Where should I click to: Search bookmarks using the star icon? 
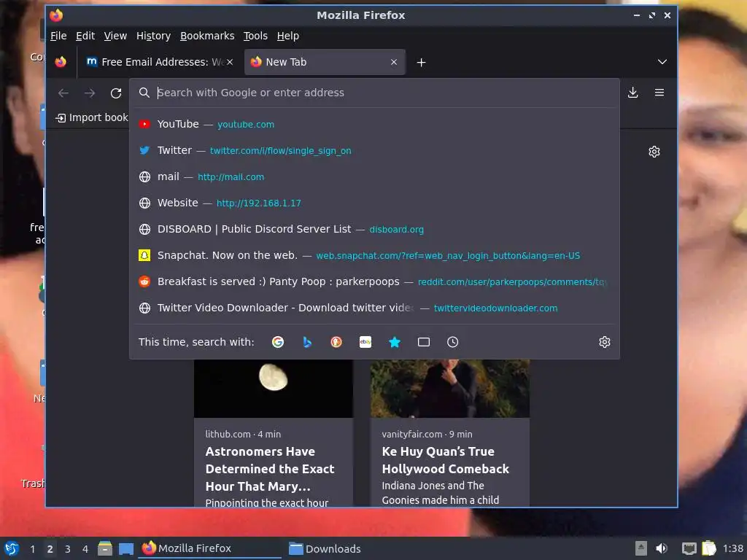395,342
